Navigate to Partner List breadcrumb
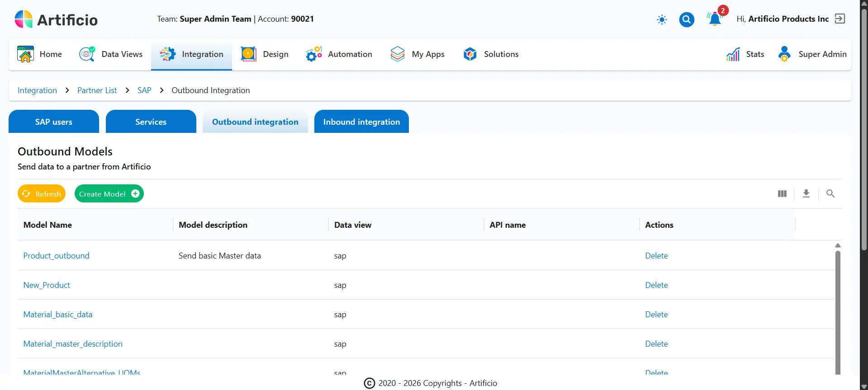This screenshot has width=868, height=390. click(97, 90)
